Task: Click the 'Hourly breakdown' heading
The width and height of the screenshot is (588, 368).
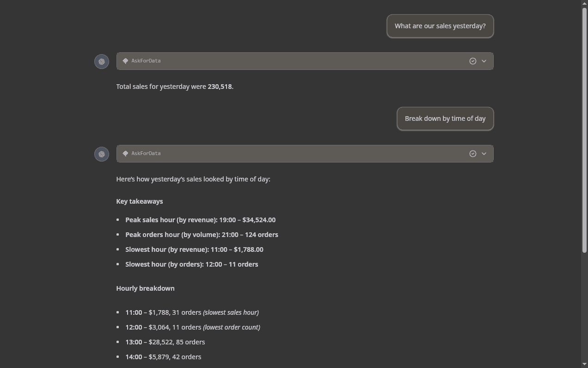Action: click(x=145, y=288)
